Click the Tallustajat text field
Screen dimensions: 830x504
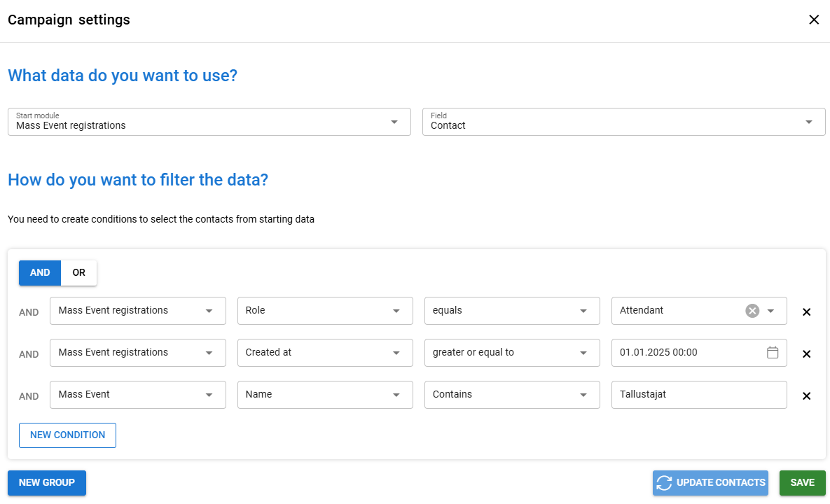point(698,395)
